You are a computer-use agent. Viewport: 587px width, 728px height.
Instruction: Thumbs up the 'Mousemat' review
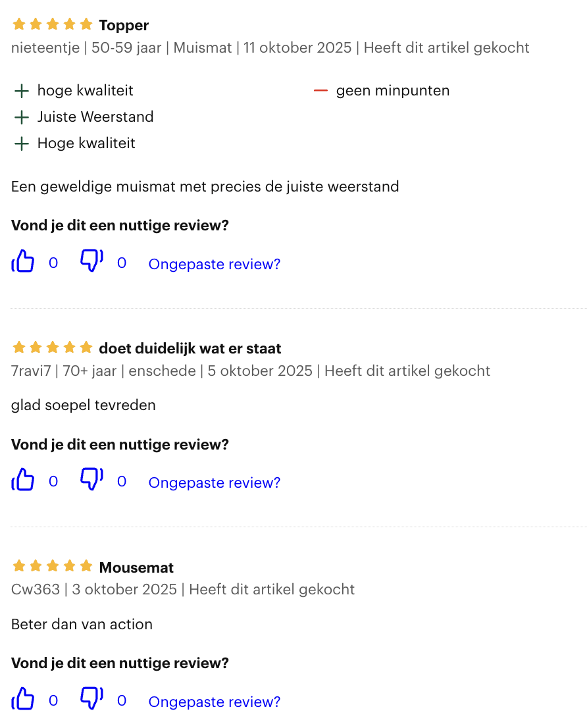point(23,700)
